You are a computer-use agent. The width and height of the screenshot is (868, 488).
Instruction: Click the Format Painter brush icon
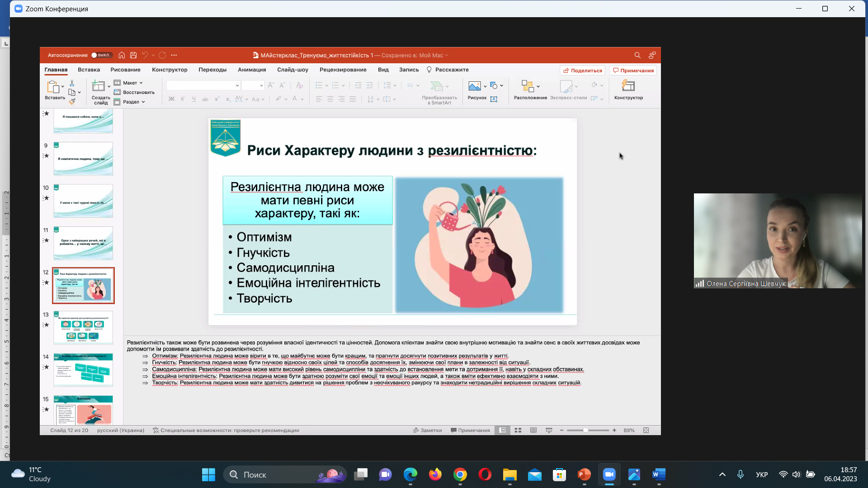pos(72,102)
